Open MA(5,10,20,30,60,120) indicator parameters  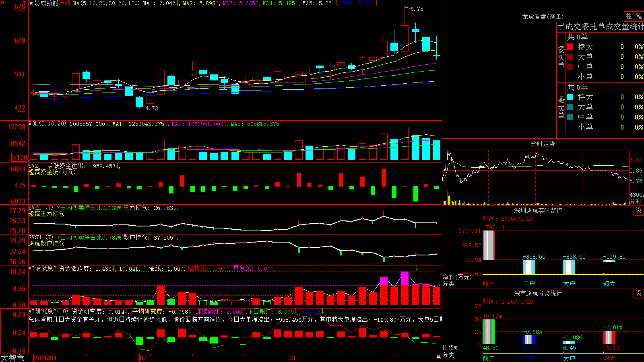pos(106,3)
